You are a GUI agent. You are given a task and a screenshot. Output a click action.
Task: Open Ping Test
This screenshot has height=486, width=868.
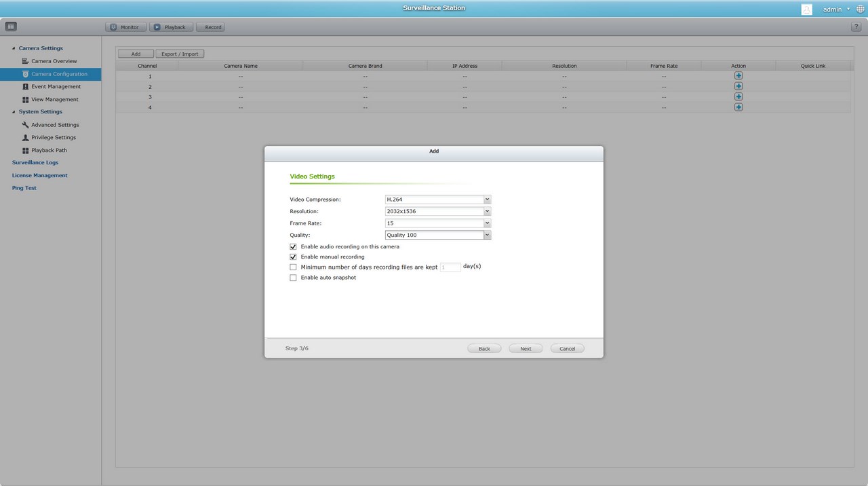click(x=24, y=188)
